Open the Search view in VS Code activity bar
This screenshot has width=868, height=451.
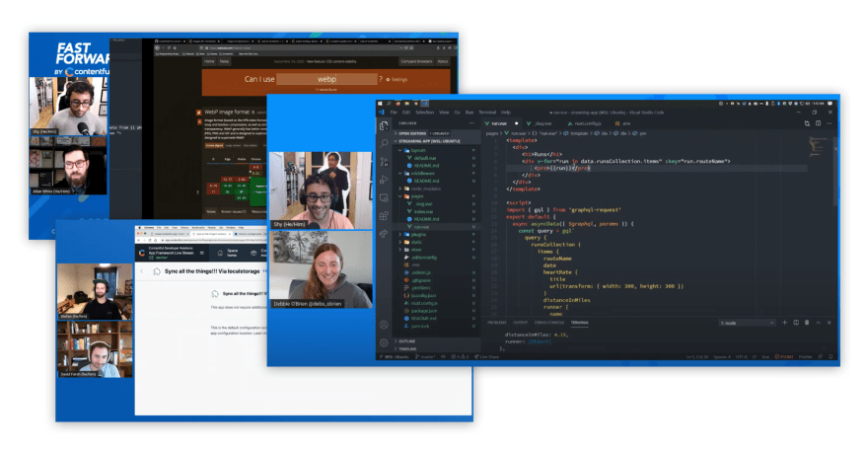[x=384, y=144]
